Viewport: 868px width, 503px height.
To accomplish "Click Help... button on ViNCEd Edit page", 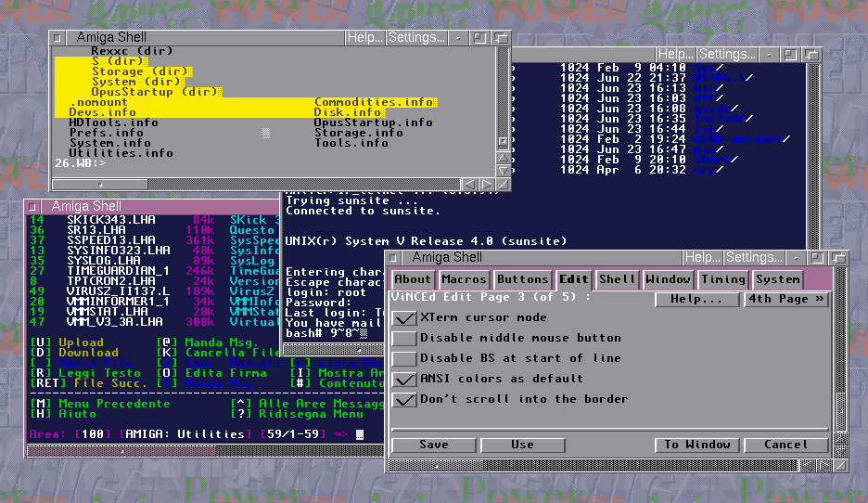I will pyautogui.click(x=697, y=299).
